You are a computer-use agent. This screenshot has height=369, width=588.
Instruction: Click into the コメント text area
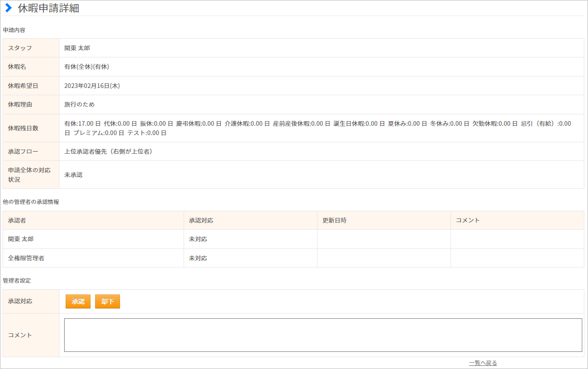[x=323, y=335]
